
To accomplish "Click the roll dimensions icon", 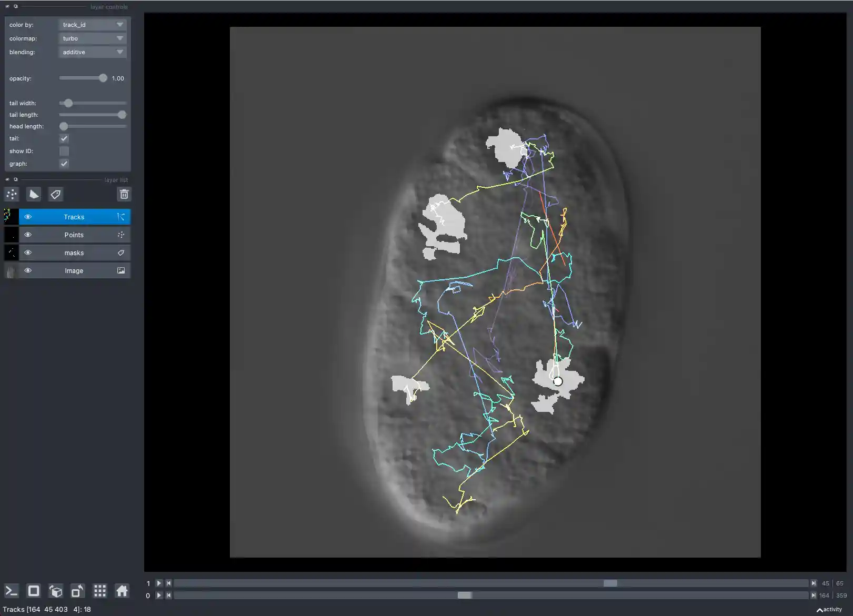I will point(55,590).
